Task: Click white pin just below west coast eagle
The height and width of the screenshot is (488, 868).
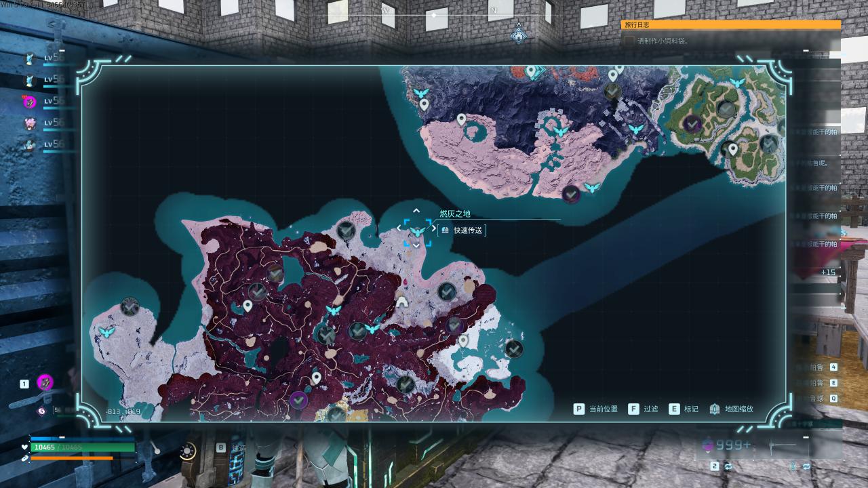Action: pyautogui.click(x=424, y=105)
